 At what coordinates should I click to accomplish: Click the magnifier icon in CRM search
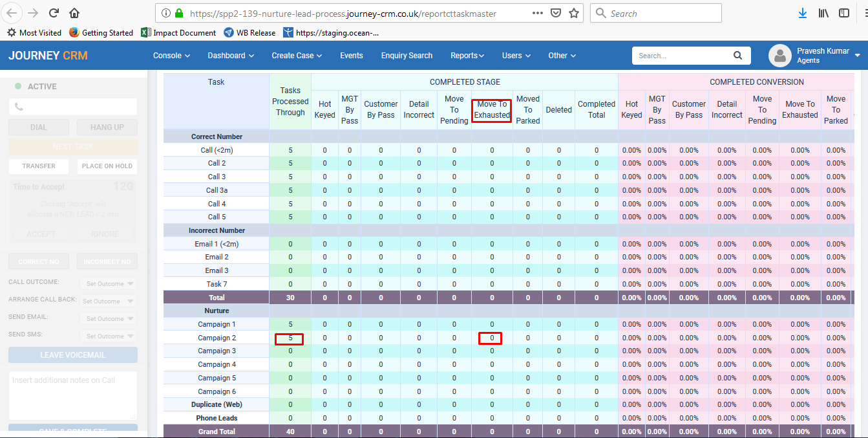point(737,56)
